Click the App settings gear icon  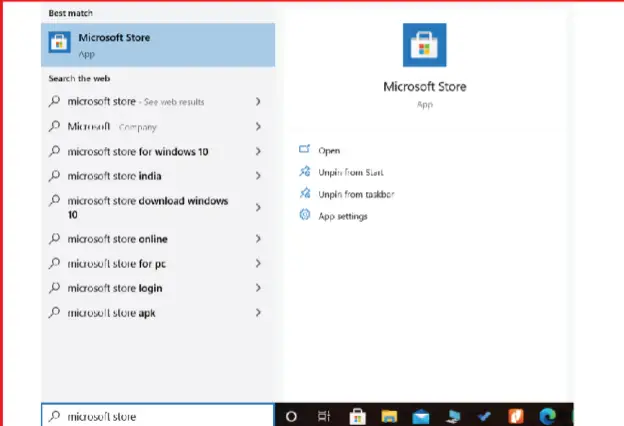coord(305,215)
